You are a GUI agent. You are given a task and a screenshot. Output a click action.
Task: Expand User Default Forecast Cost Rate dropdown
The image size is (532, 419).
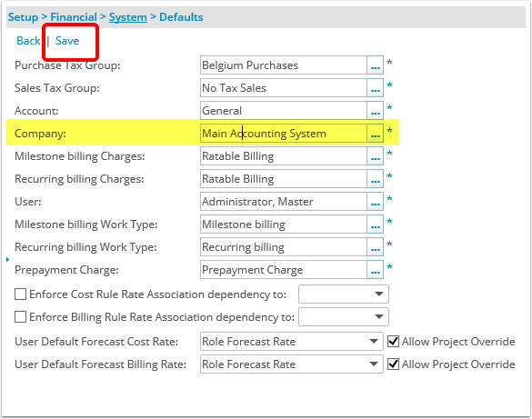(x=292, y=342)
